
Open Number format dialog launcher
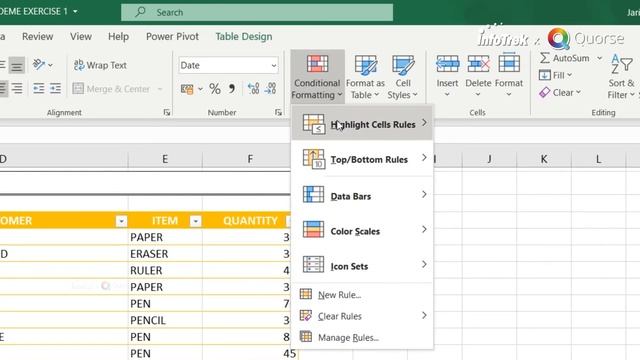(x=278, y=112)
